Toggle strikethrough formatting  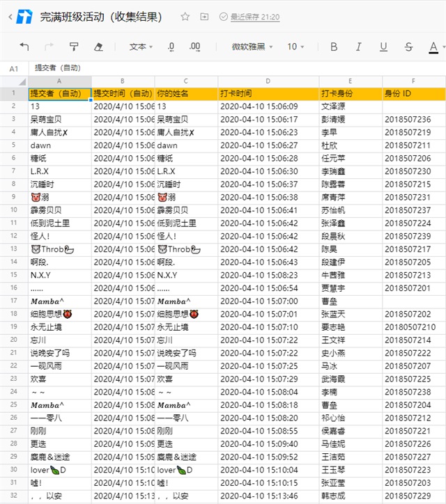coord(408,47)
